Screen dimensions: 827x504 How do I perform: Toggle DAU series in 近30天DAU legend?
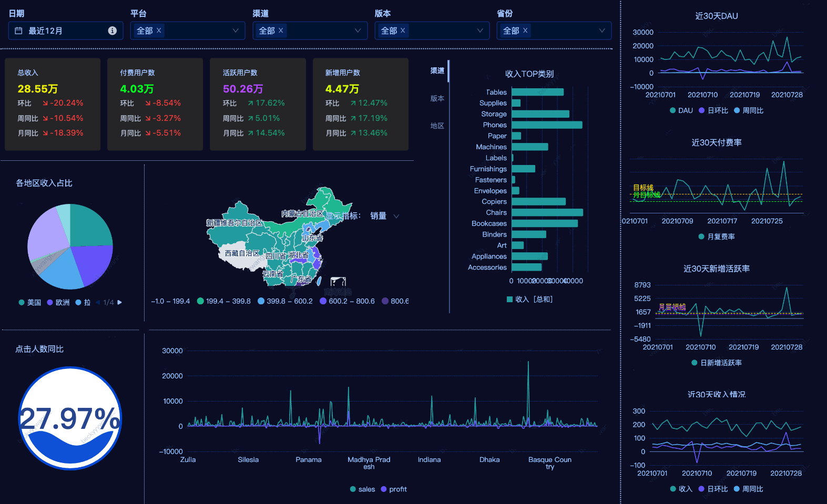681,111
